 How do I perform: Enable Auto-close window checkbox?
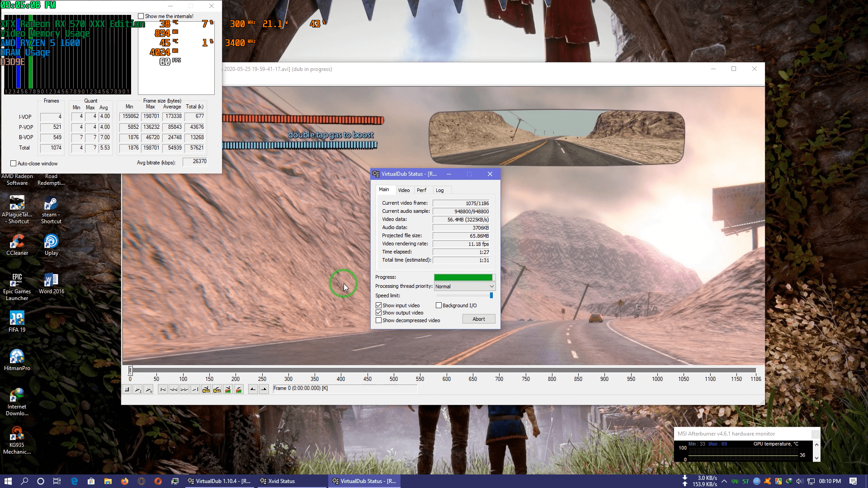pyautogui.click(x=14, y=164)
